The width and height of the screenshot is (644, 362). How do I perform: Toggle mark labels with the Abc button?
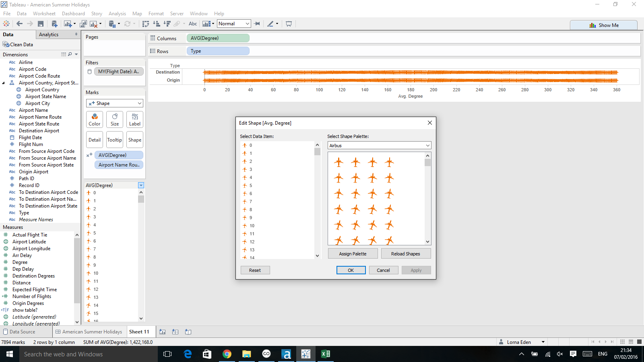click(193, 24)
